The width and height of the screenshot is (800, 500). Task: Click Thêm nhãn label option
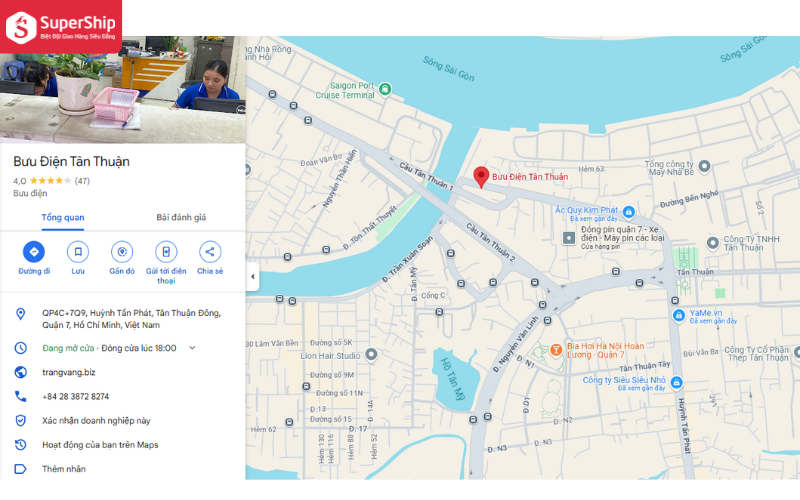64,469
